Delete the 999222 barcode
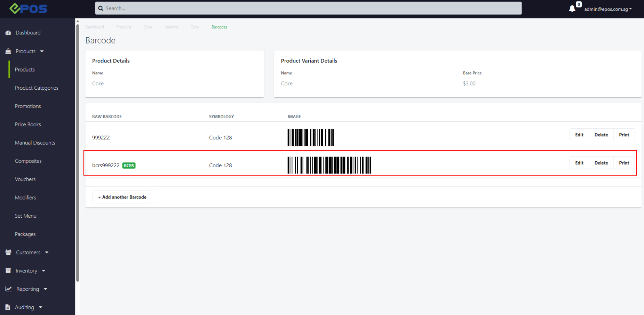 point(601,135)
